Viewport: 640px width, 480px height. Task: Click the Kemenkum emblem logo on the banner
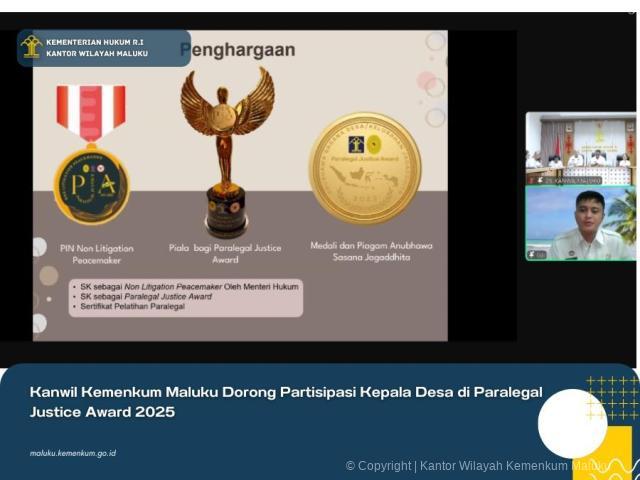[31, 47]
